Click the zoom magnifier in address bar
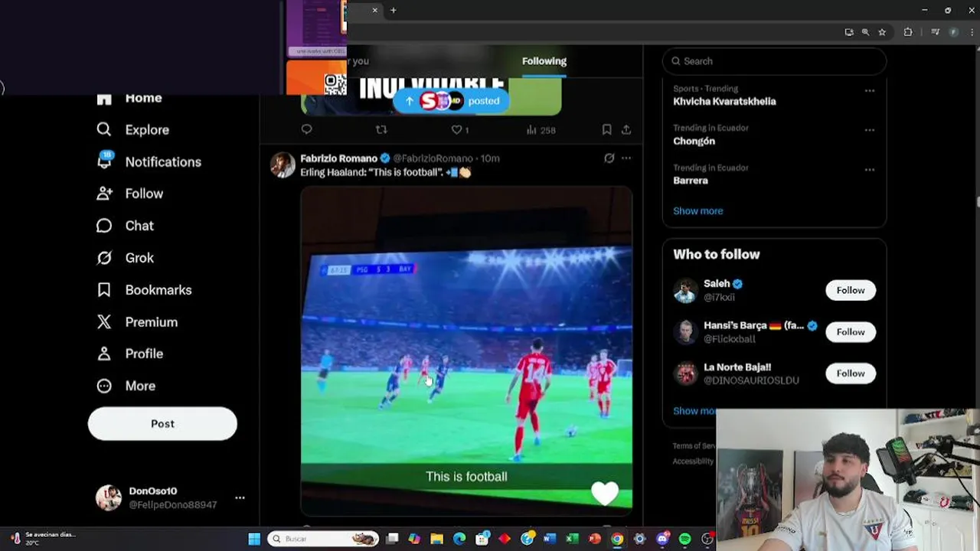980x551 pixels. click(865, 32)
